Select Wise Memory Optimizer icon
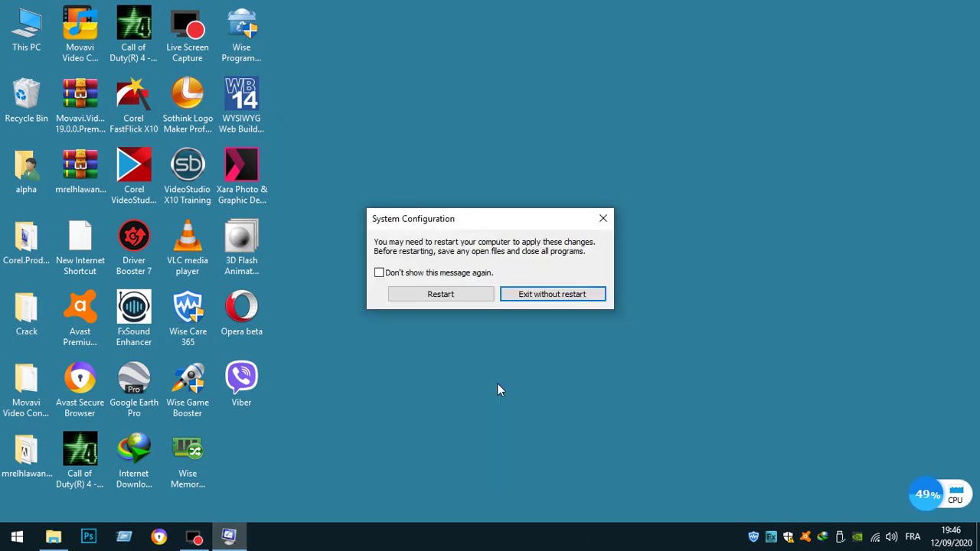The width and height of the screenshot is (980, 551). 188,461
